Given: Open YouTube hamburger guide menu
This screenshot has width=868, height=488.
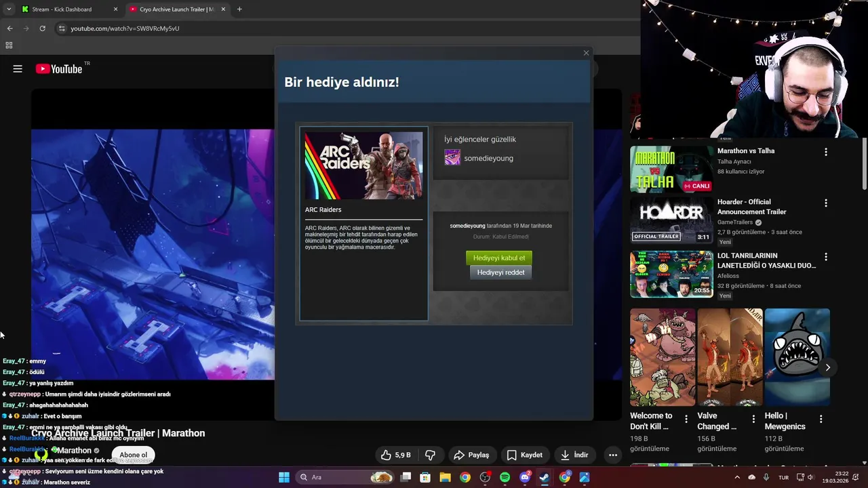Looking at the screenshot, I should click(x=18, y=68).
